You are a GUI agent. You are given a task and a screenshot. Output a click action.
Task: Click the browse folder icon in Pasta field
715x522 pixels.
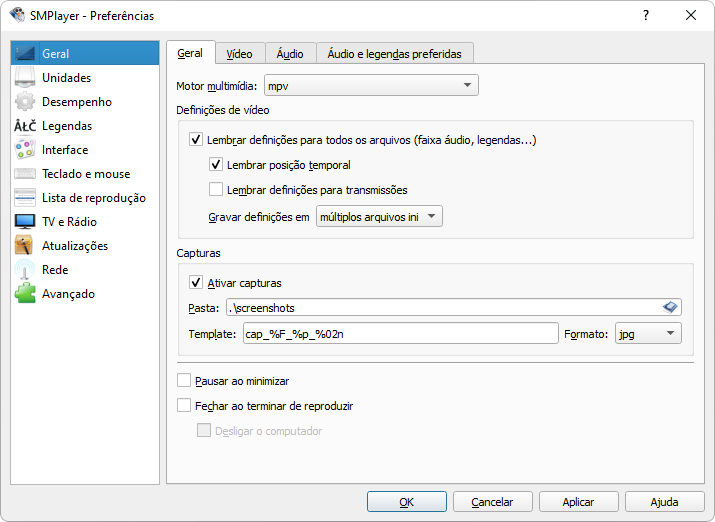(670, 307)
